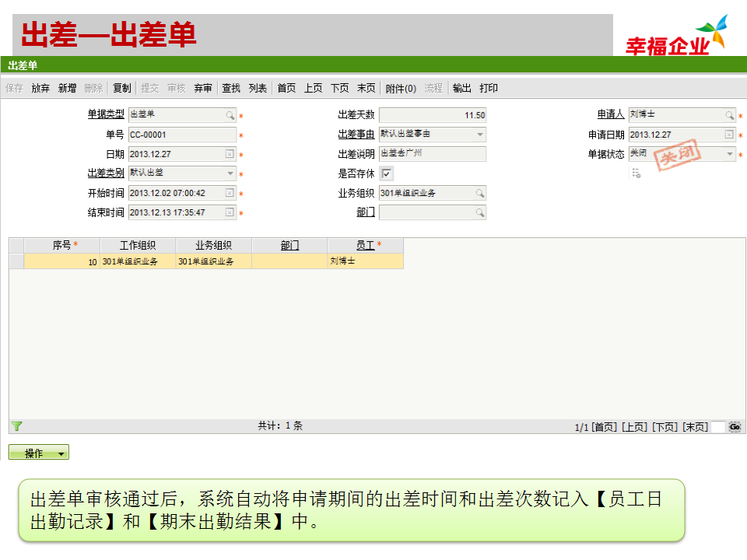Click the 附件(0) toolbar button
747x560 pixels.
pyautogui.click(x=401, y=89)
